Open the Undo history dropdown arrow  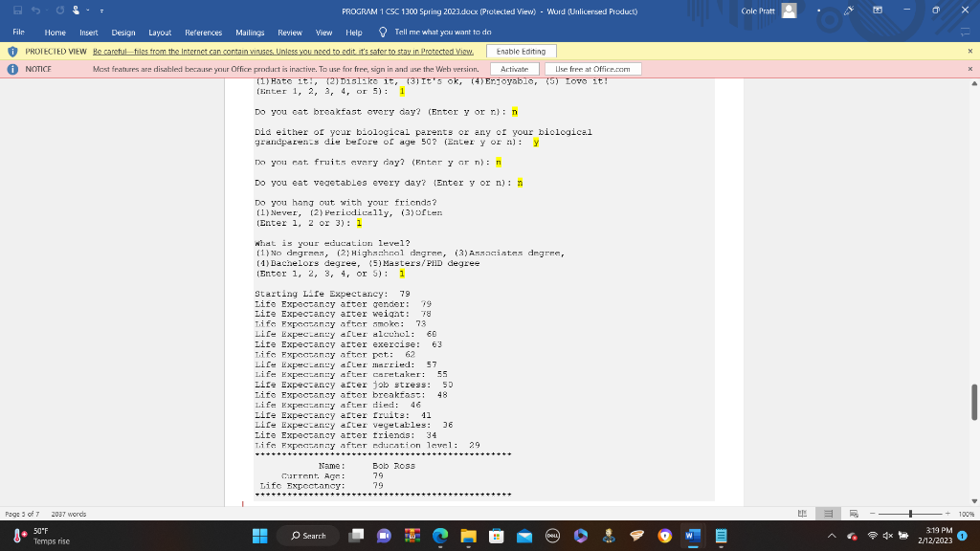(x=46, y=11)
